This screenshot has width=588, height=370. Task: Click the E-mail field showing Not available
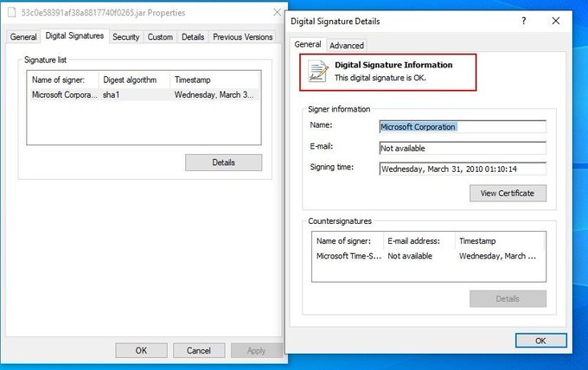[463, 148]
